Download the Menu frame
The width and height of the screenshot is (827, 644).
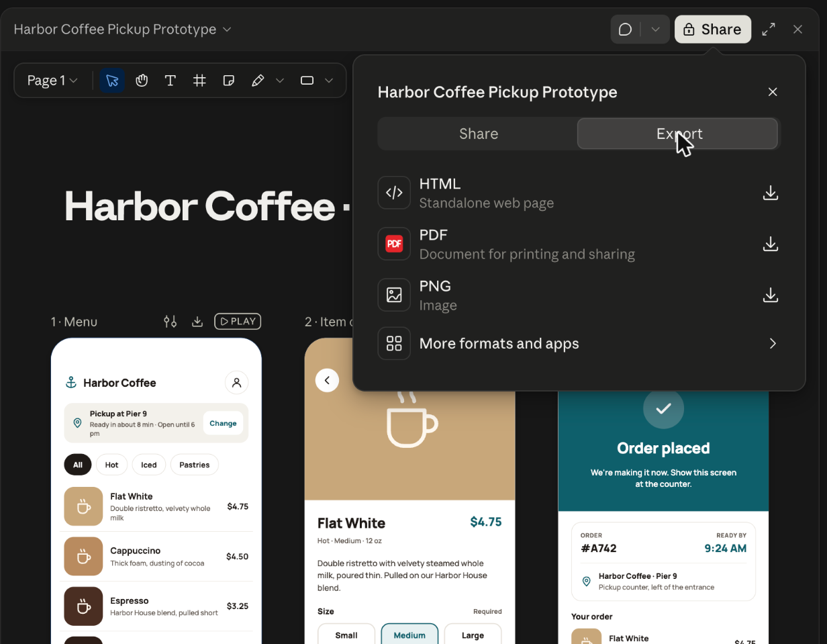(x=197, y=322)
